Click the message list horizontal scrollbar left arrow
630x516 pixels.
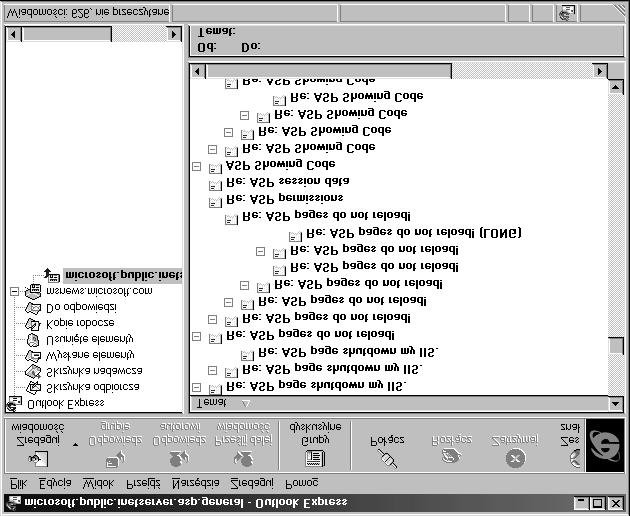point(197,72)
